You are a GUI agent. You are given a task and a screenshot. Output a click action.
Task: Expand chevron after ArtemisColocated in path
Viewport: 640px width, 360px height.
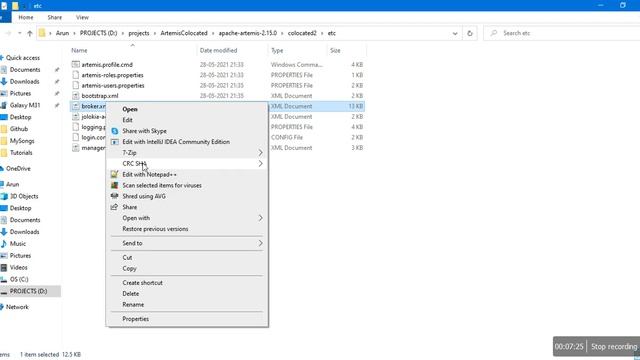(213, 33)
